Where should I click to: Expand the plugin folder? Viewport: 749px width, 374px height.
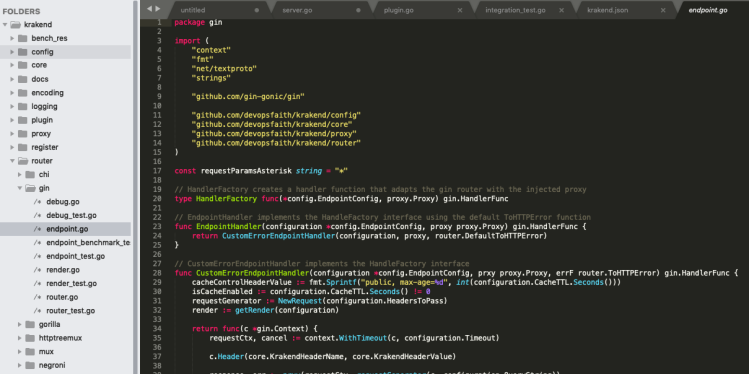12,120
